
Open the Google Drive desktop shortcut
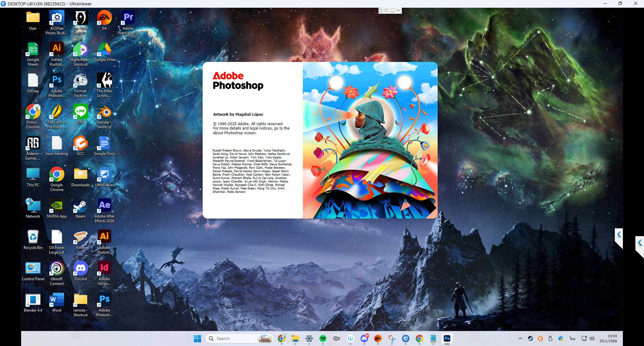point(104,52)
